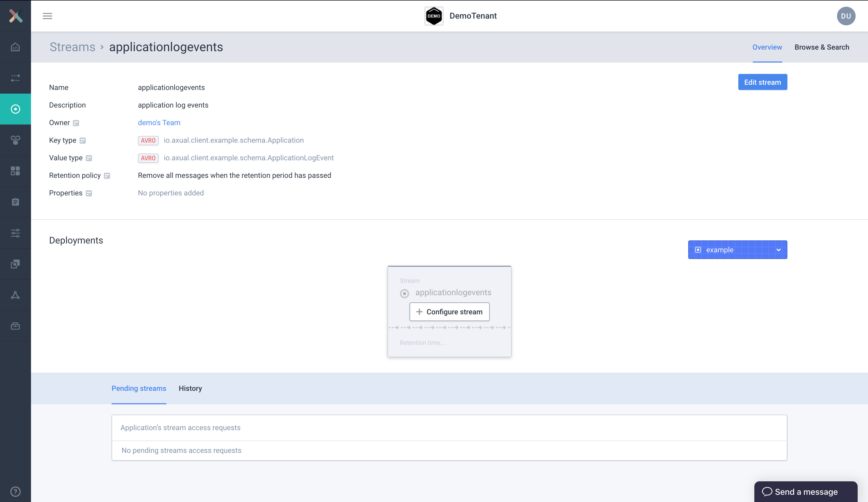The height and width of the screenshot is (502, 868).
Task: Click the applicationlogevents page title
Action: pyautogui.click(x=166, y=47)
